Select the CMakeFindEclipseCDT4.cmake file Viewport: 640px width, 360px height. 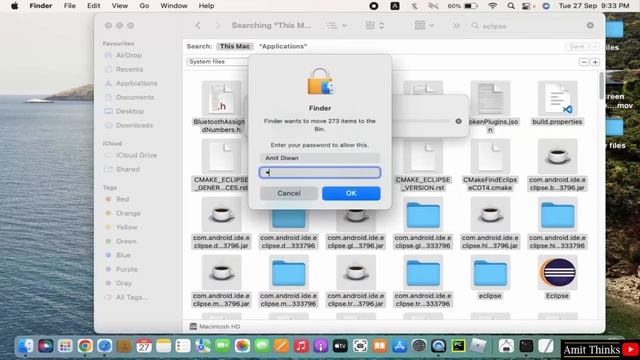pyautogui.click(x=490, y=157)
